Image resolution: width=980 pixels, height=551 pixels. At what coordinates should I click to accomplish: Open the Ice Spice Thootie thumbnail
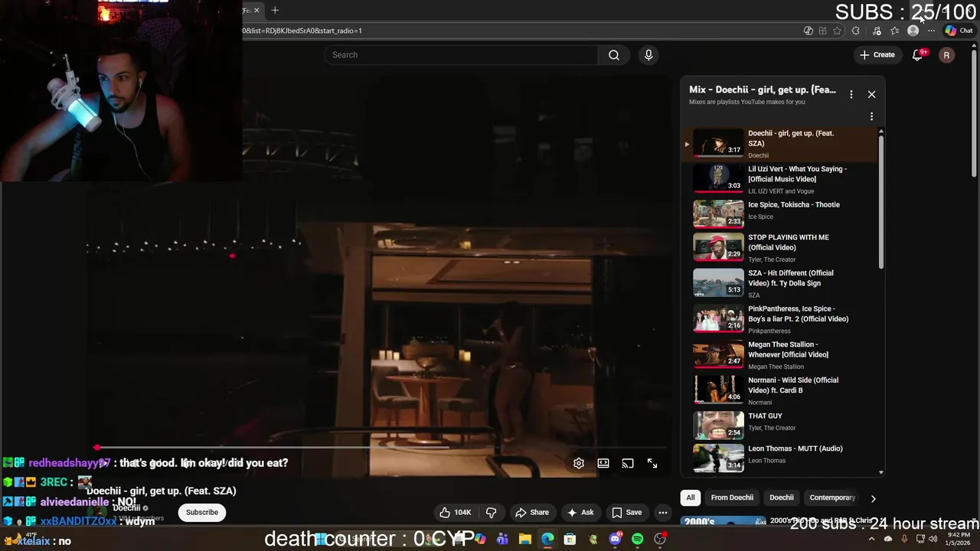click(x=718, y=214)
